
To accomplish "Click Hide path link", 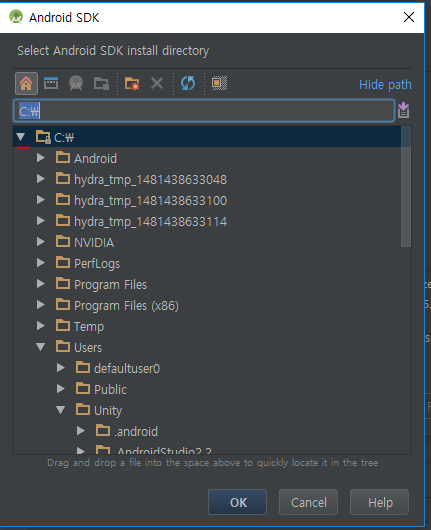I will click(385, 85).
